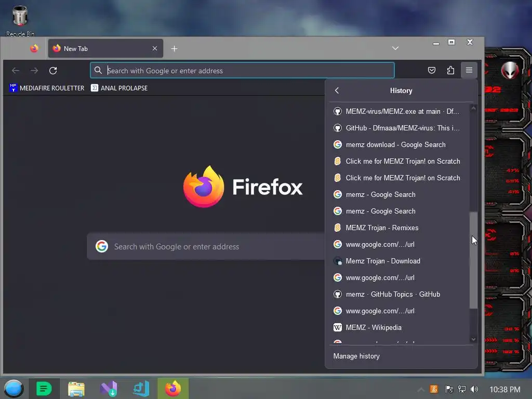Open the Recycle Bin desktop icon

(20, 20)
